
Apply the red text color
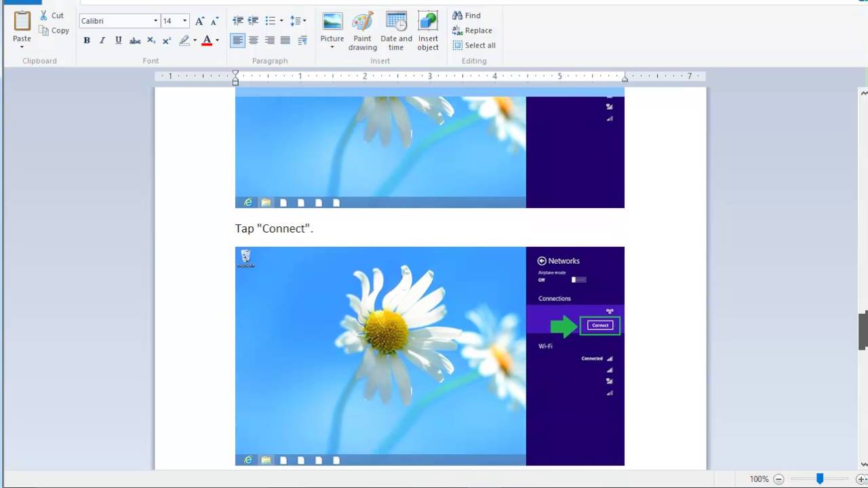pyautogui.click(x=207, y=41)
